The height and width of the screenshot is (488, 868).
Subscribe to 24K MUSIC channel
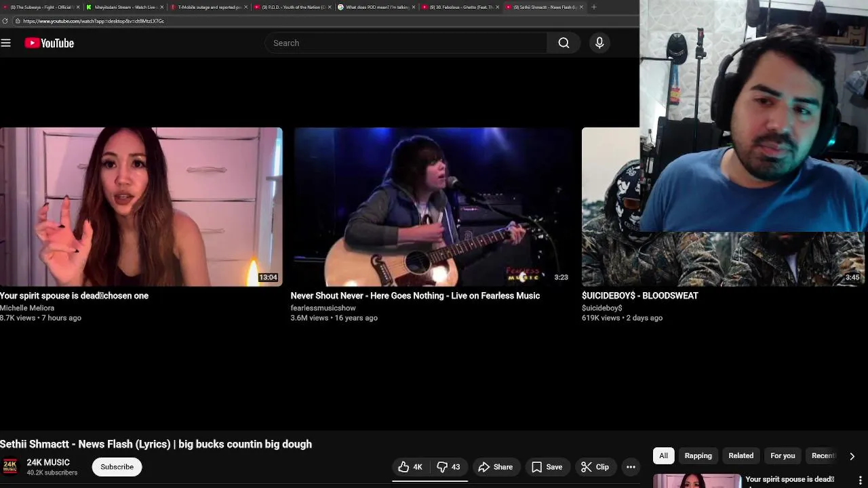click(x=117, y=467)
